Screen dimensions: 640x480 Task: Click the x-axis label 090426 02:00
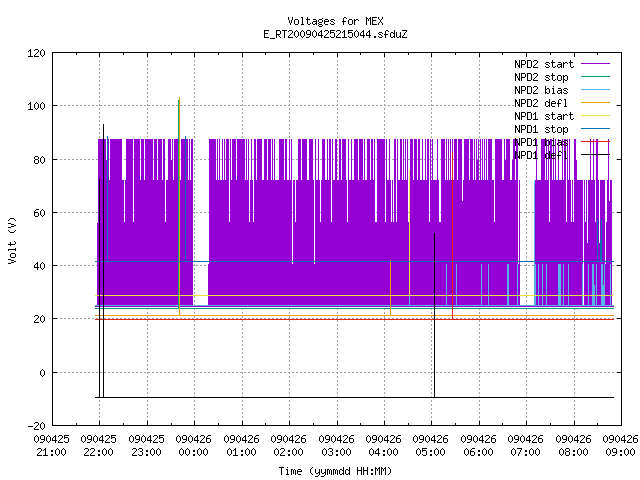point(289,446)
